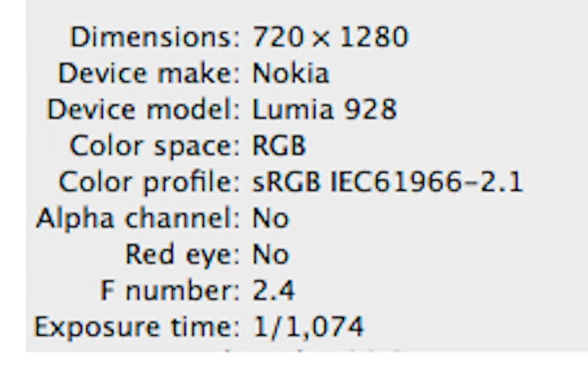Select the RGB color space value

pos(279,146)
